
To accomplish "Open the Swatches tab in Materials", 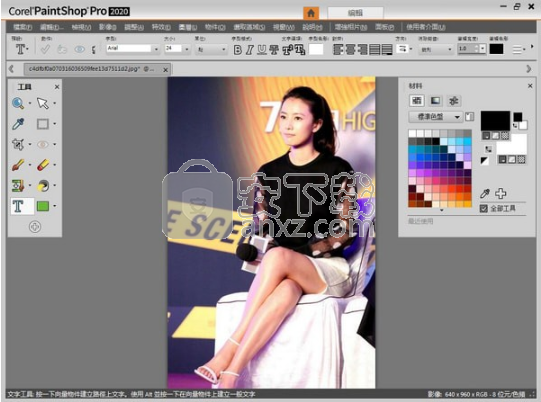I will [417, 100].
